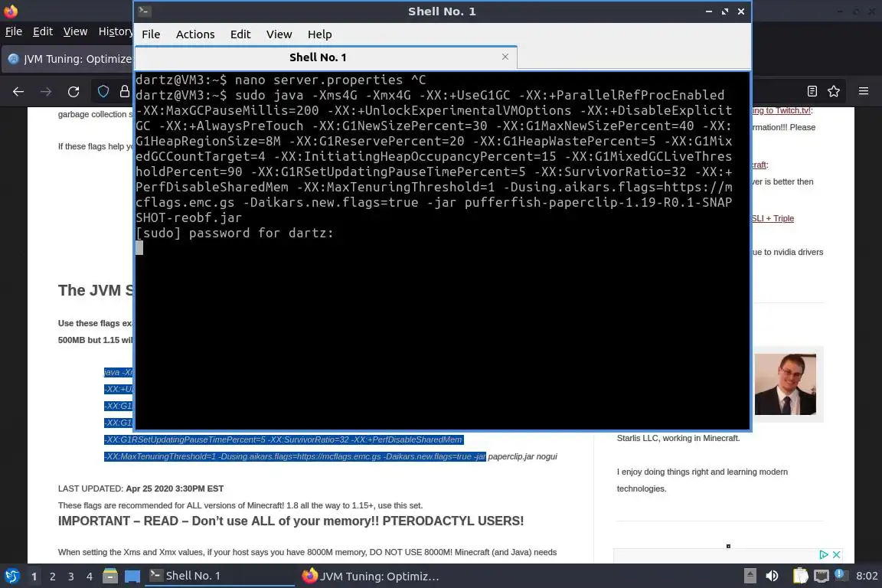Open Firefox File menu

(x=14, y=31)
